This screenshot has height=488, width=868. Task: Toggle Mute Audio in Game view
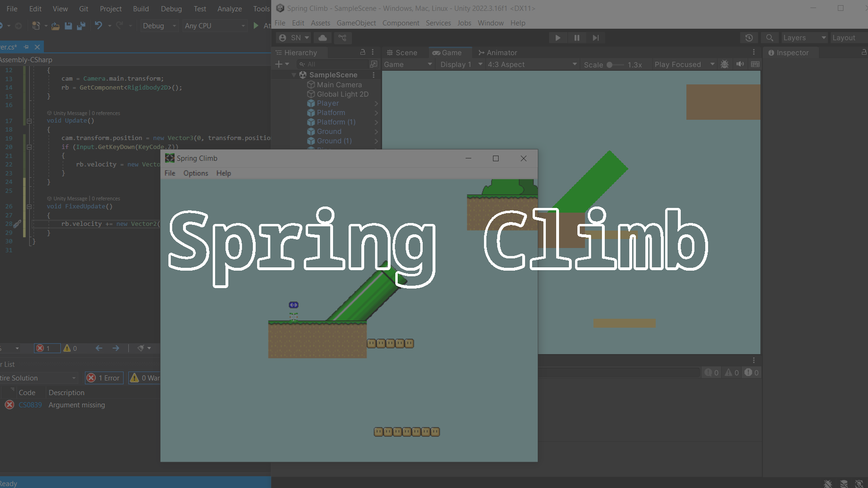740,64
